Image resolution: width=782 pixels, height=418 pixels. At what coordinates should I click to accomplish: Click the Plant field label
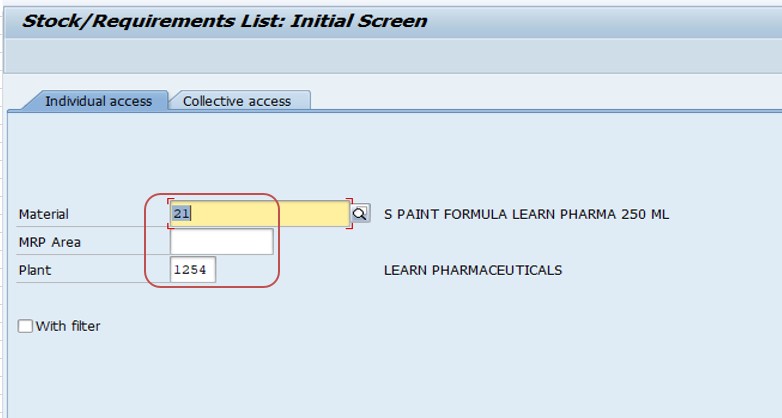point(35,270)
